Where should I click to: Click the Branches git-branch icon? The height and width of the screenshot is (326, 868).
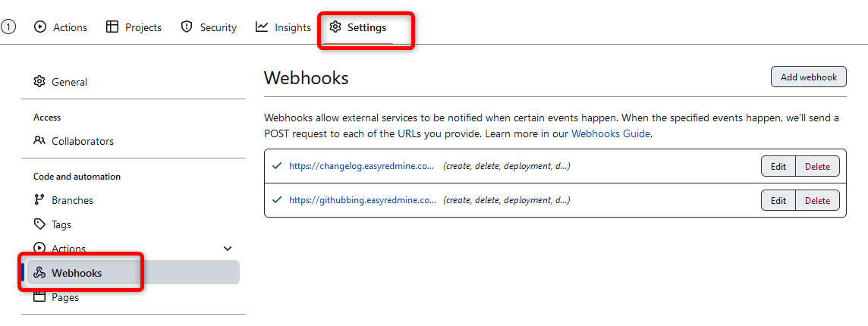click(x=39, y=200)
